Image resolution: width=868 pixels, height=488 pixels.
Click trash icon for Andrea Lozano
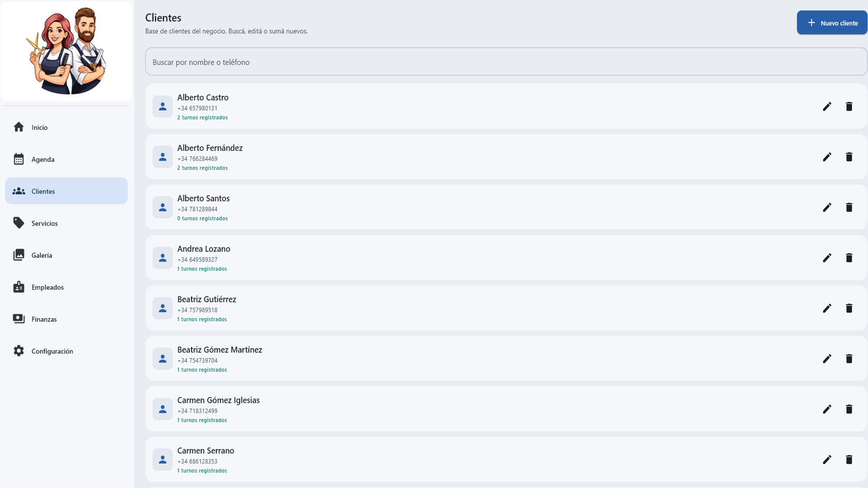[x=849, y=258]
